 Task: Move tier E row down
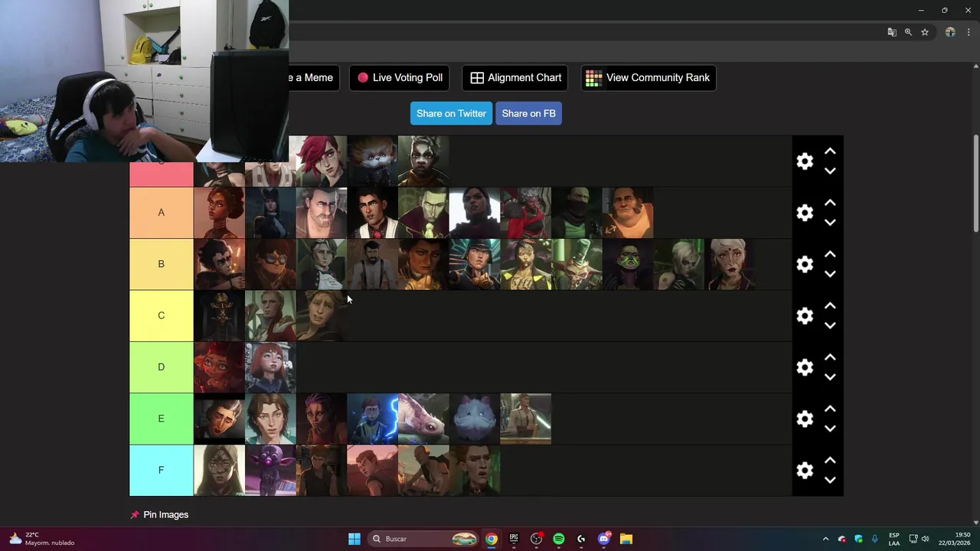coord(830,429)
